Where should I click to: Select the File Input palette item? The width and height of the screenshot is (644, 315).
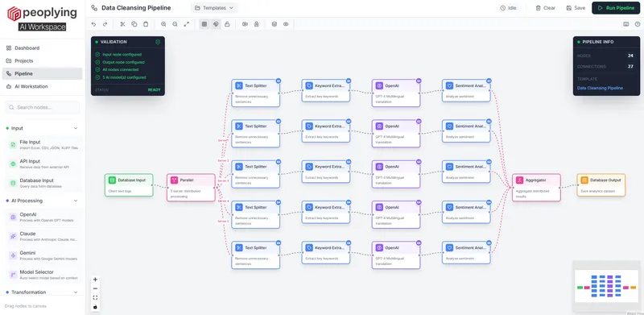coord(43,144)
